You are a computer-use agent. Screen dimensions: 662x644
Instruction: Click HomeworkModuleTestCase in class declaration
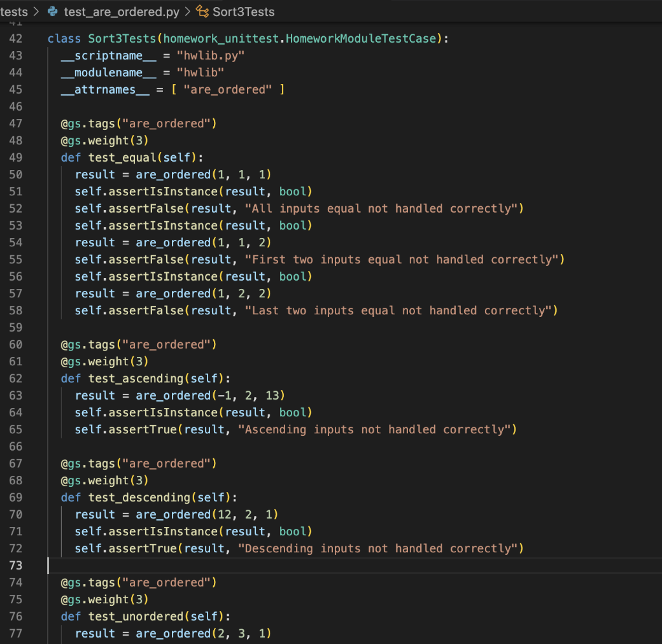pyautogui.click(x=361, y=38)
